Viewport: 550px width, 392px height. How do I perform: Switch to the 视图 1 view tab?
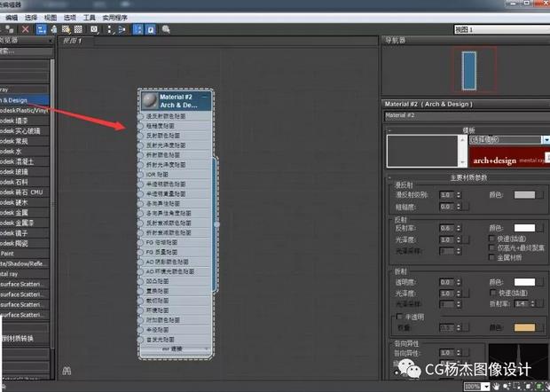click(x=75, y=41)
